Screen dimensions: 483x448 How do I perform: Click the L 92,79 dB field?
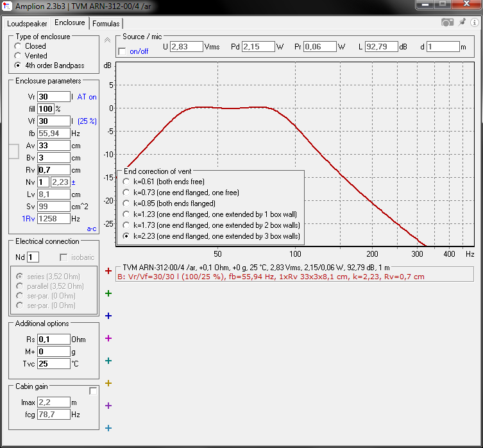382,47
